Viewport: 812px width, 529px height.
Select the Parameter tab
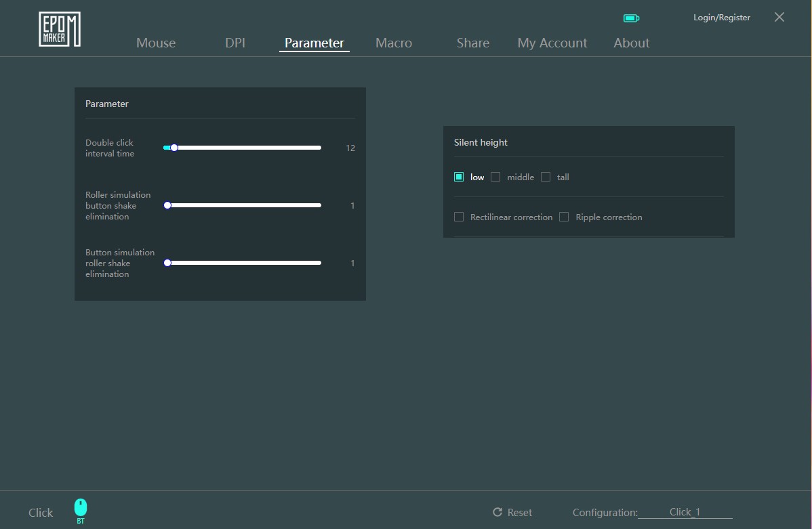click(314, 43)
